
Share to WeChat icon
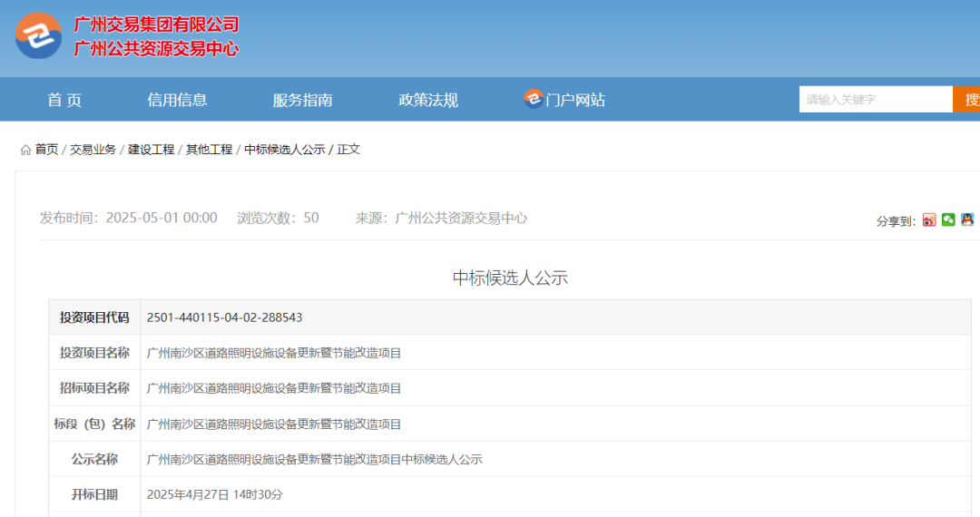pos(948,219)
